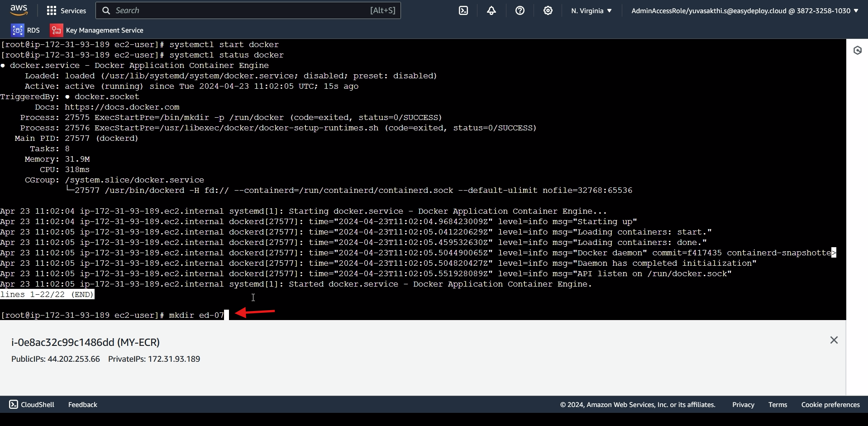The height and width of the screenshot is (426, 868).
Task: Open Key Management Service from favorites
Action: tap(97, 30)
